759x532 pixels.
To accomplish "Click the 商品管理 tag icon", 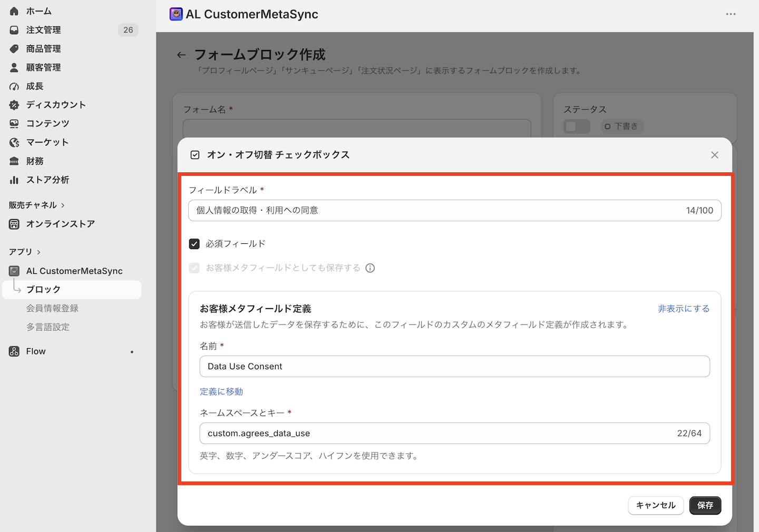I will (x=14, y=48).
